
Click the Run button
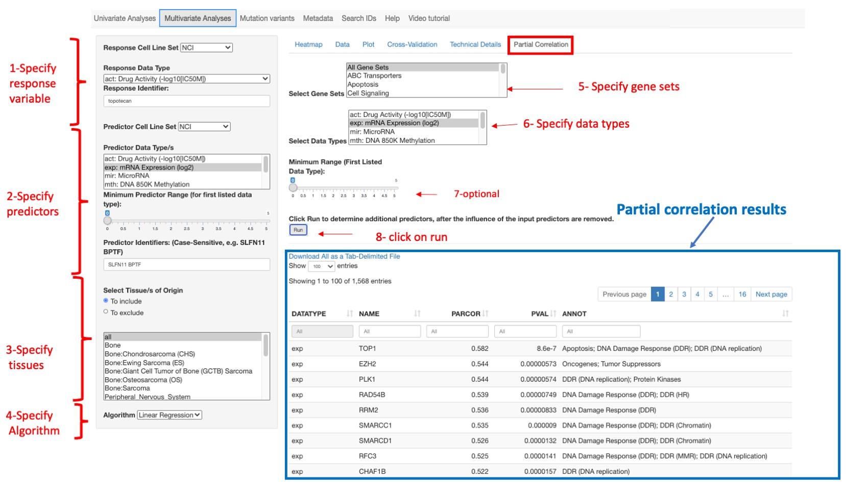298,230
